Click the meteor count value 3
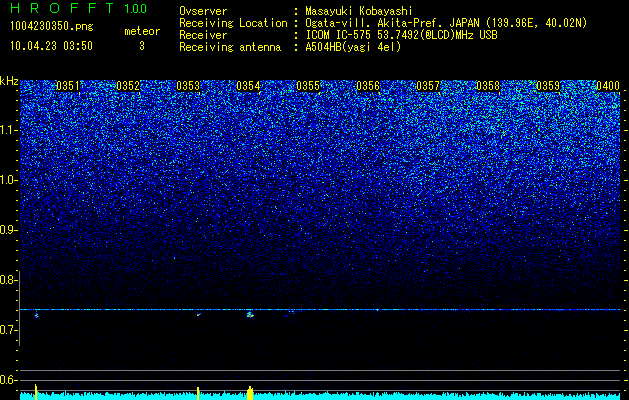629x400 pixels. point(142,46)
